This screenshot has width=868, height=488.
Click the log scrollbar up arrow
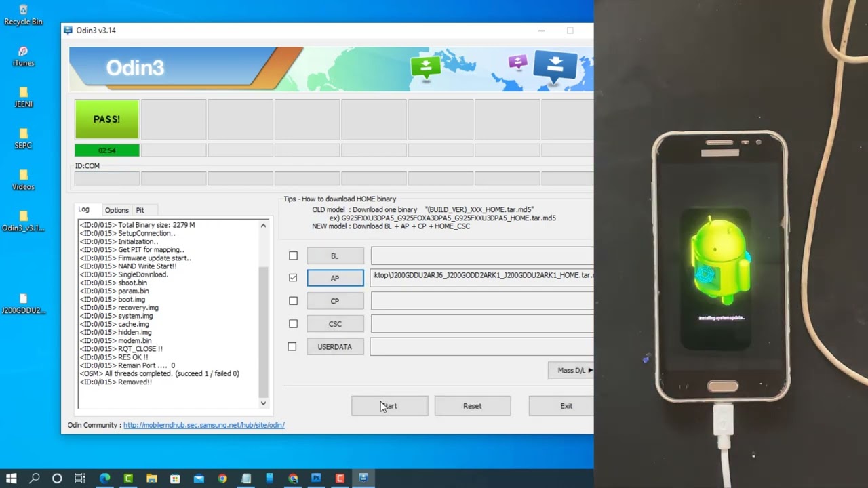pos(263,225)
